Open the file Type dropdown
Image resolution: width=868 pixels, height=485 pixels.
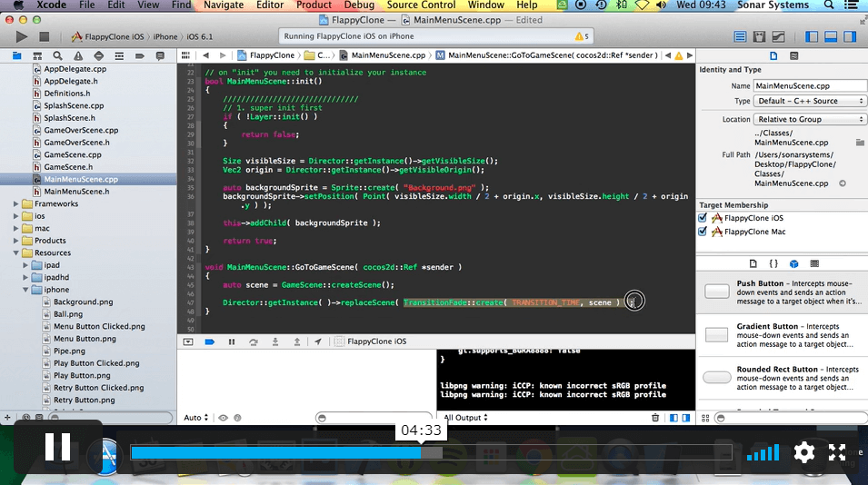click(x=810, y=101)
